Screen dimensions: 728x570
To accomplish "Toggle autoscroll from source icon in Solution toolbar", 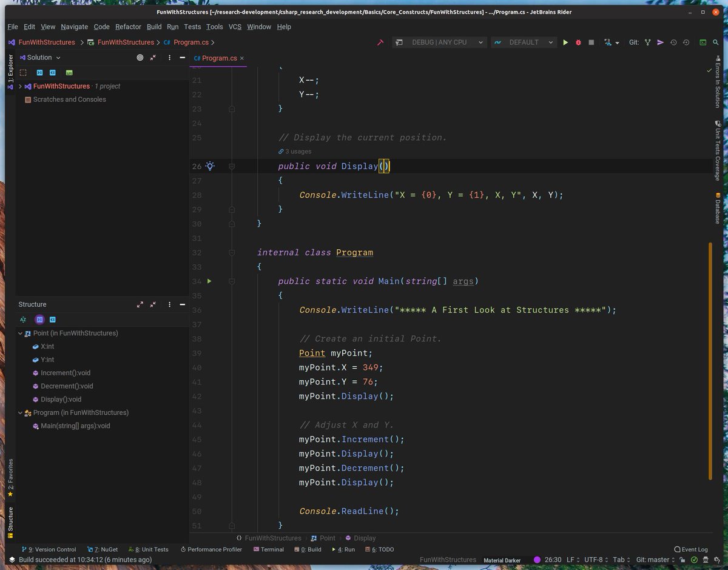I will click(53, 73).
